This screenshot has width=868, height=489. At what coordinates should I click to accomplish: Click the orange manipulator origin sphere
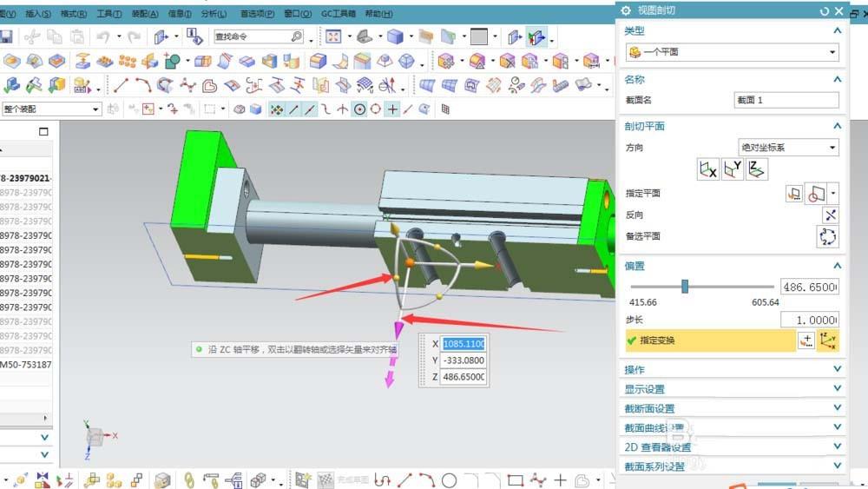(410, 263)
